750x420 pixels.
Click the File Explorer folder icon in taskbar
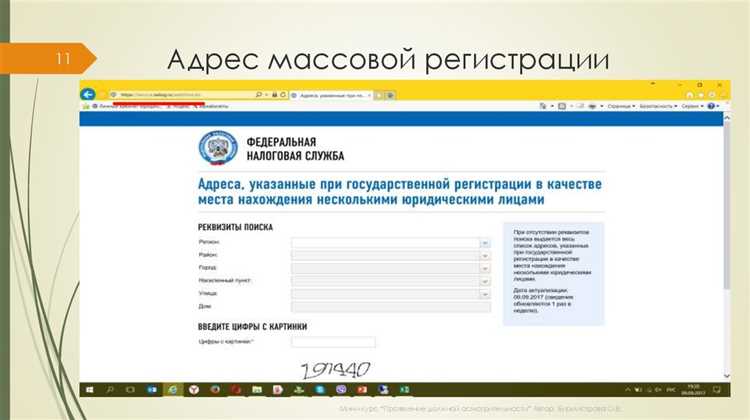257,390
